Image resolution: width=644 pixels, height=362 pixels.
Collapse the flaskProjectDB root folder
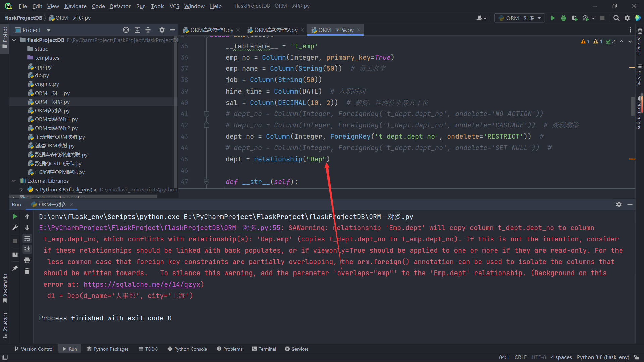(14, 40)
